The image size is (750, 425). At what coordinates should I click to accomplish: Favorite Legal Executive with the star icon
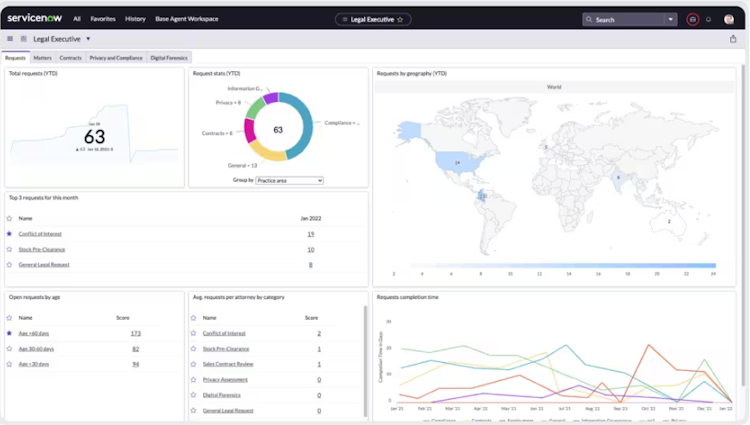click(400, 20)
